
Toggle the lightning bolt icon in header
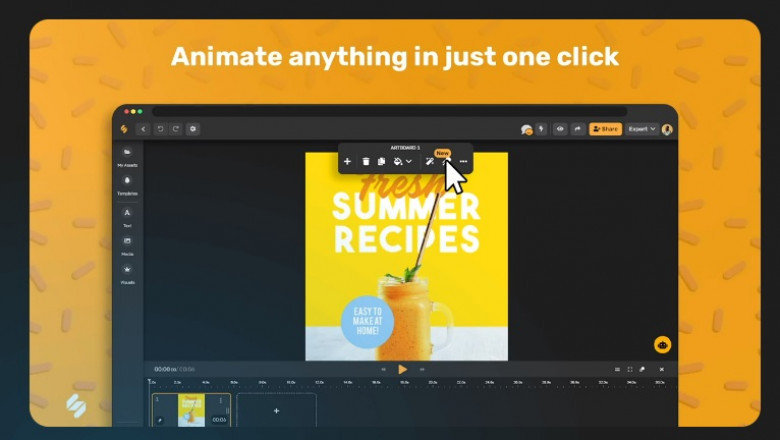tap(541, 129)
